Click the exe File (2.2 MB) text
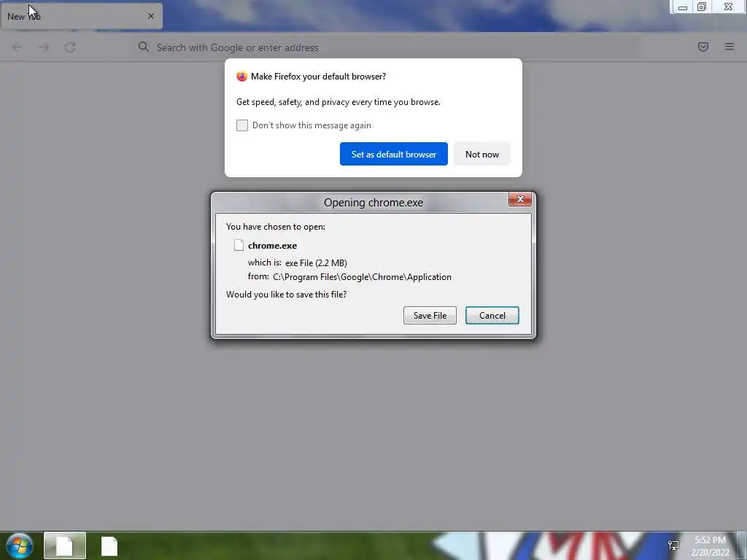747x560 pixels. pyautogui.click(x=316, y=262)
